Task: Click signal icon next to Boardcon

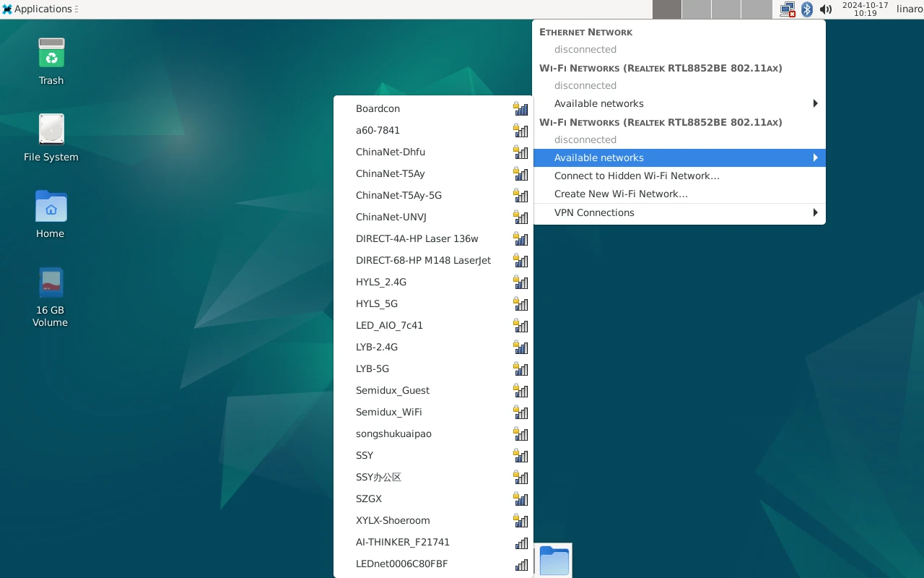Action: pos(520,108)
